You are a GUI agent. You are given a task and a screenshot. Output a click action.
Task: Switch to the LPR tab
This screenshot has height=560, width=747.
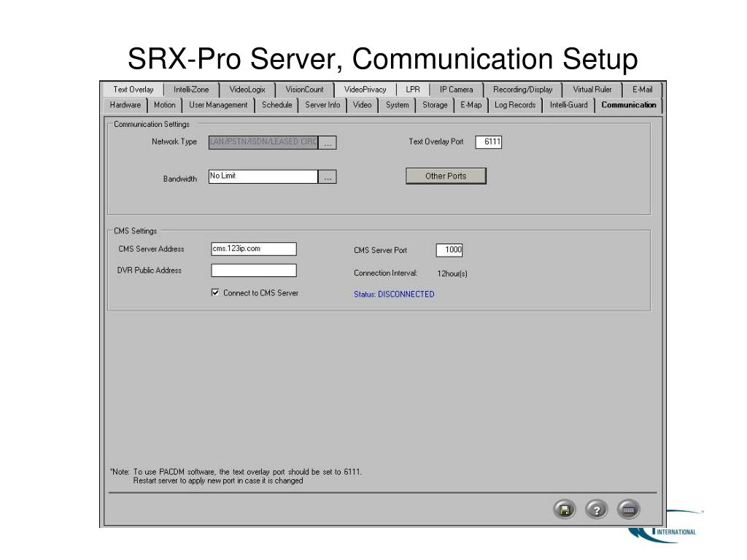coord(413,90)
